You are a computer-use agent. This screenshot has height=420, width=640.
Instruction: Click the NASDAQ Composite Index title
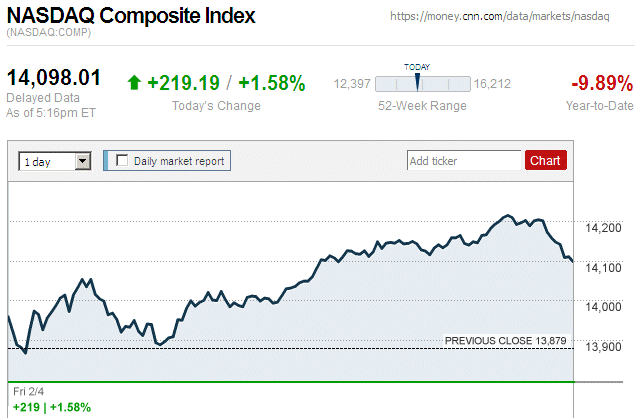click(x=131, y=17)
